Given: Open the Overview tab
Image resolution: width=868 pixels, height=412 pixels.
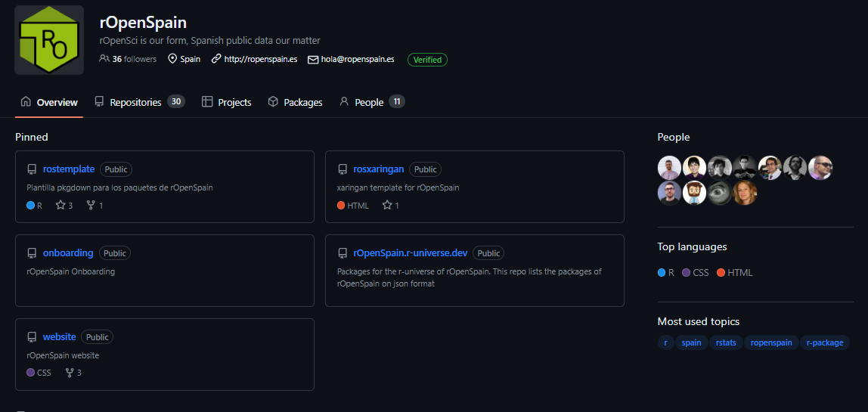Looking at the screenshot, I should (49, 102).
